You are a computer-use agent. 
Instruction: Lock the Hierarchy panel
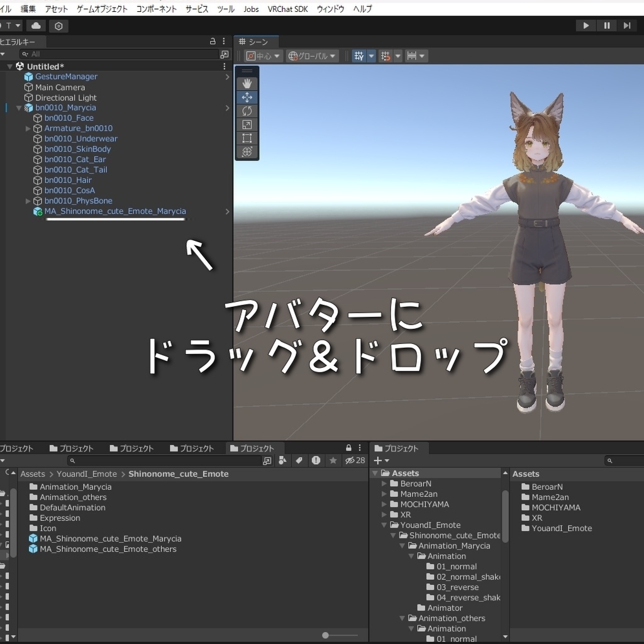[213, 41]
